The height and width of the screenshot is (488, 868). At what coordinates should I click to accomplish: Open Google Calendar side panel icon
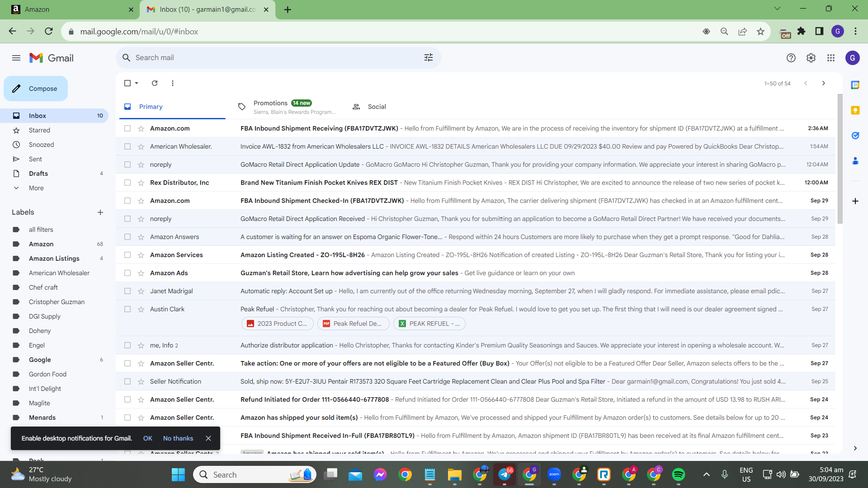(x=855, y=85)
